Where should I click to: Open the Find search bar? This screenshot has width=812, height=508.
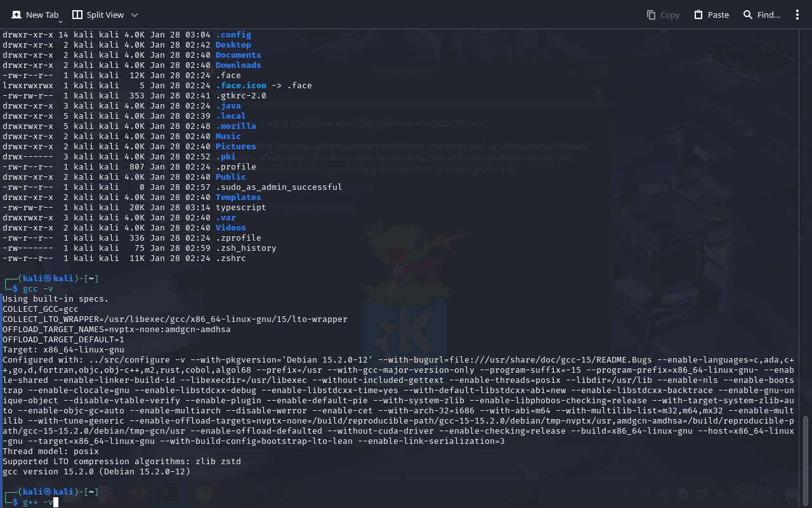[761, 15]
